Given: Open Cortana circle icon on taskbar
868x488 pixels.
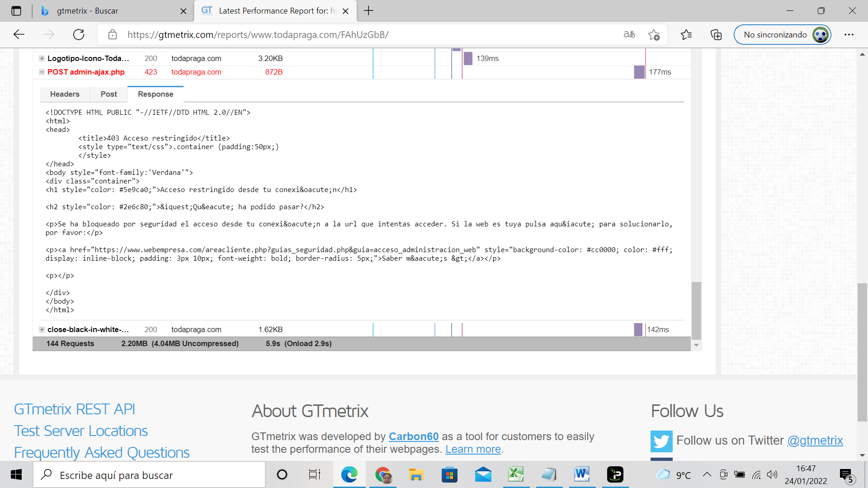Looking at the screenshot, I should pos(282,474).
